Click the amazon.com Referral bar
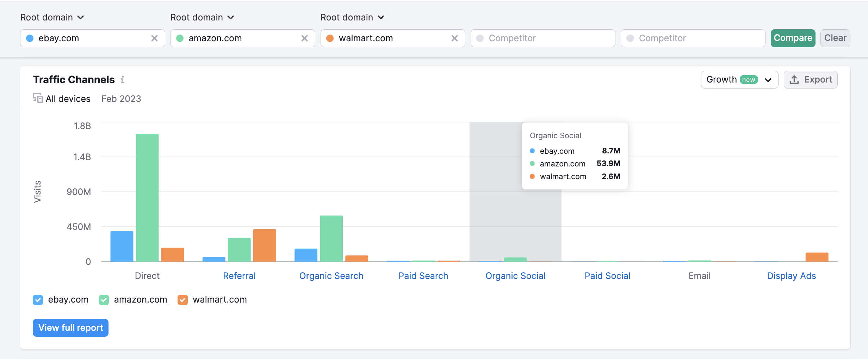This screenshot has height=359, width=868. [239, 250]
